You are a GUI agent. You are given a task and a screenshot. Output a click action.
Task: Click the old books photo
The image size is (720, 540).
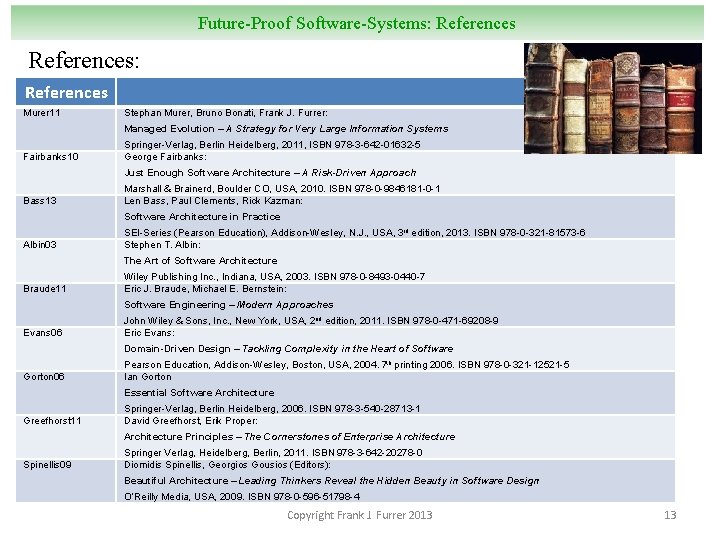613,98
